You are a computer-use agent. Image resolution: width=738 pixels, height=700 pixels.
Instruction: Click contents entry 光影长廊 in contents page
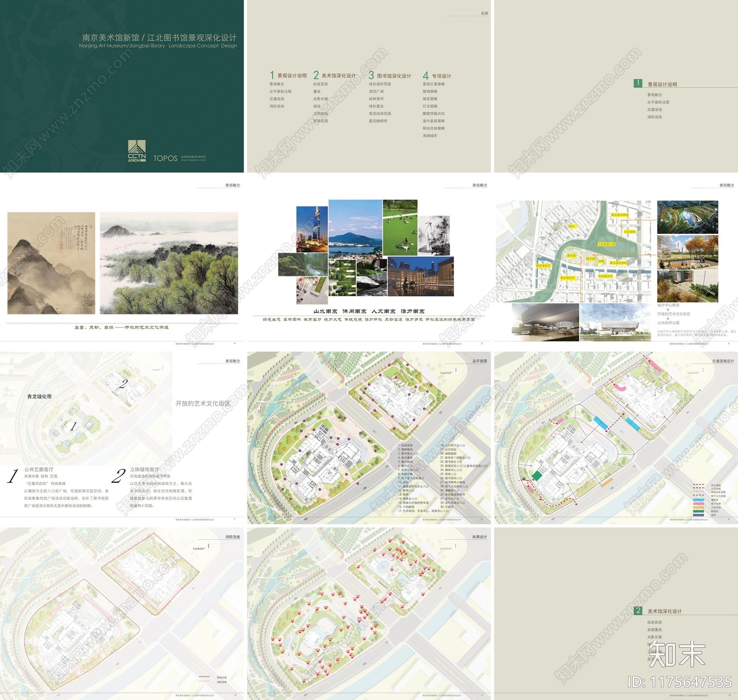click(x=321, y=99)
